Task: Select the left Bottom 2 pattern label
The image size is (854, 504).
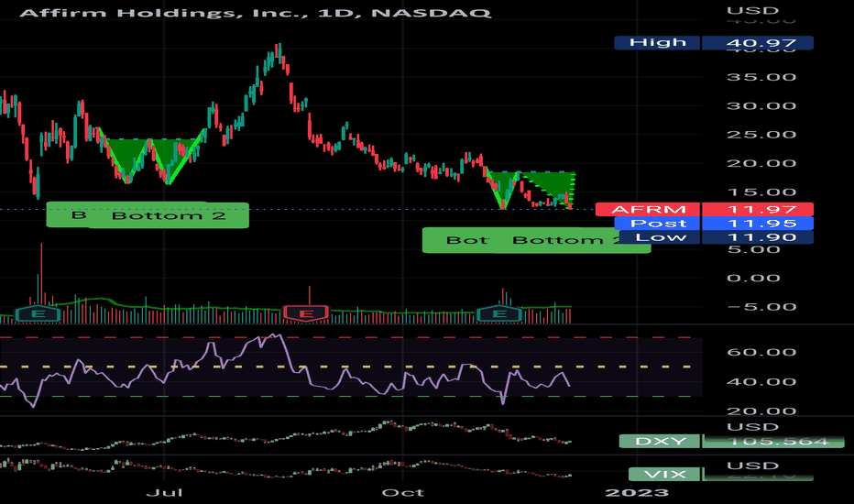Action: pyautogui.click(x=169, y=215)
